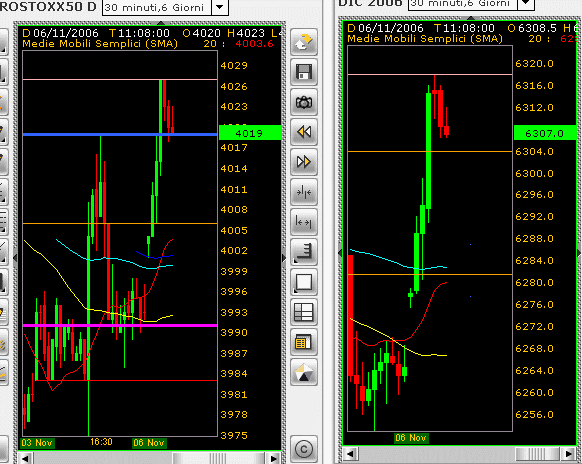The width and height of the screenshot is (582, 464).
Task: Take a chart snapshot with camera icon
Action: click(x=304, y=102)
